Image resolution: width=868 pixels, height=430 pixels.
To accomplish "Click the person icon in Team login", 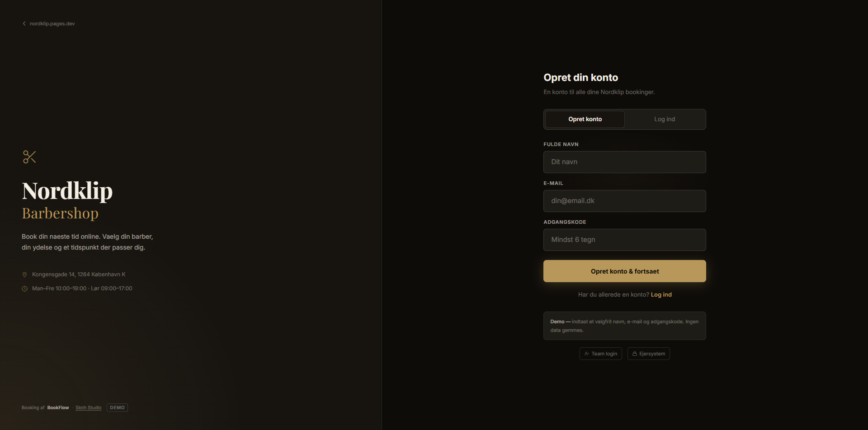I will point(586,354).
